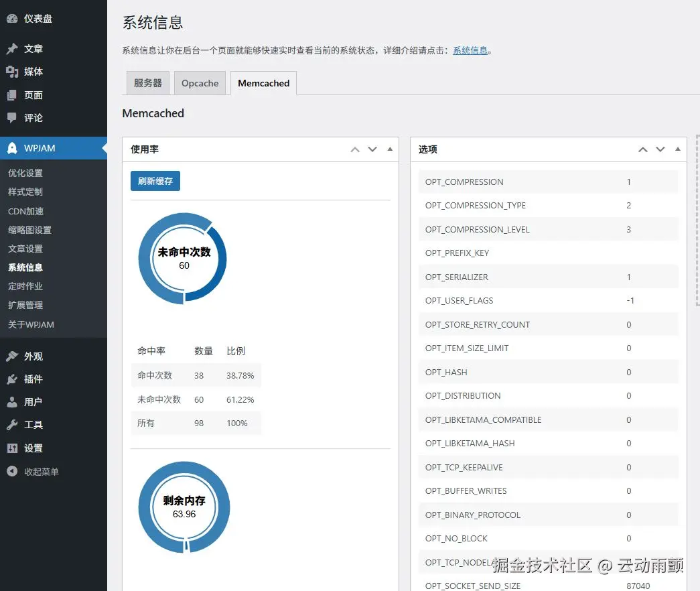This screenshot has height=591, width=700.
Task: Move the 使用率 panel up
Action: click(355, 149)
